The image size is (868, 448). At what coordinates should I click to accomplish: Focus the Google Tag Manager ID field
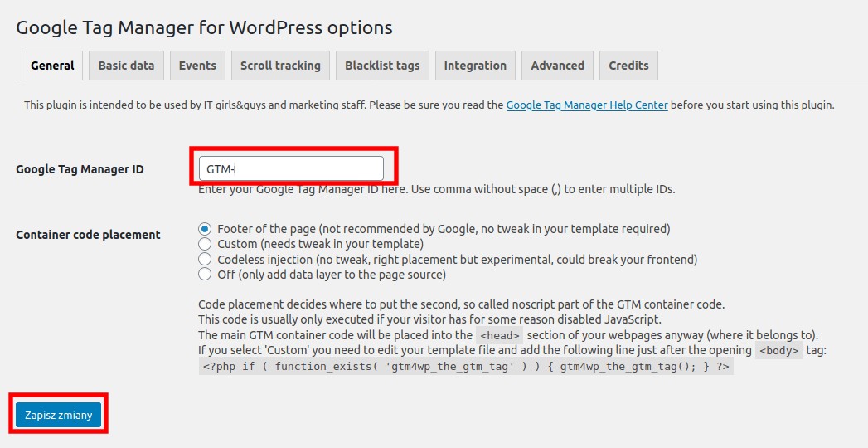pos(291,168)
